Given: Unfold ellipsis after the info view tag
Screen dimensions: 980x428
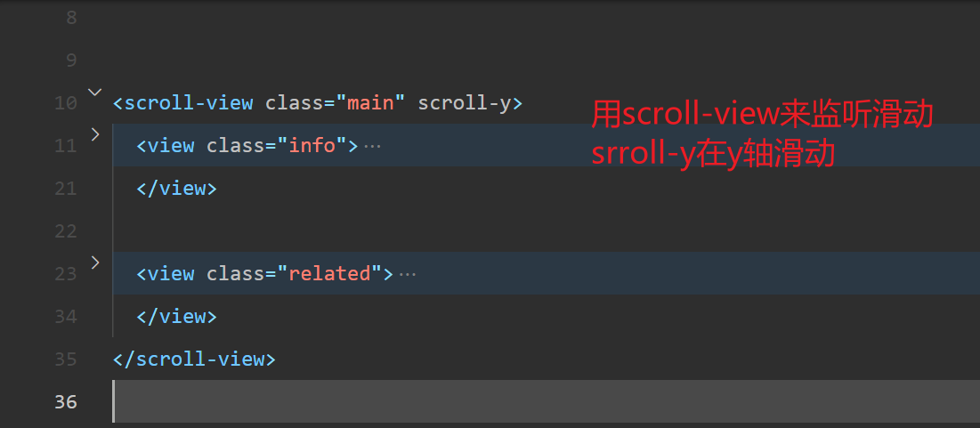Looking at the screenshot, I should pos(372,146).
